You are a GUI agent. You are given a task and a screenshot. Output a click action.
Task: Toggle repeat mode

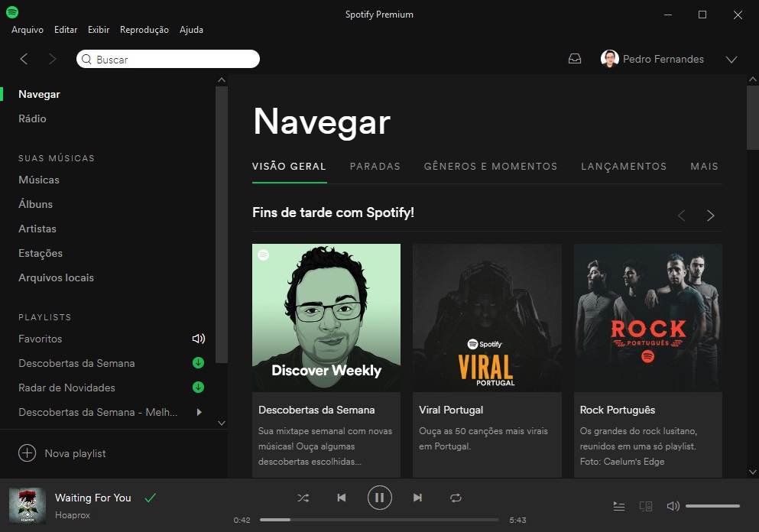tap(456, 498)
